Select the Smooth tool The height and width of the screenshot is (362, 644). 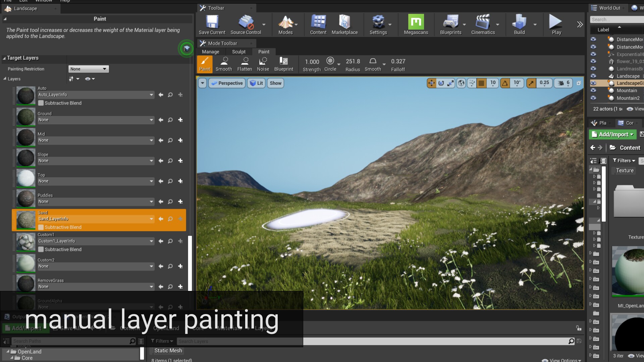tap(224, 64)
